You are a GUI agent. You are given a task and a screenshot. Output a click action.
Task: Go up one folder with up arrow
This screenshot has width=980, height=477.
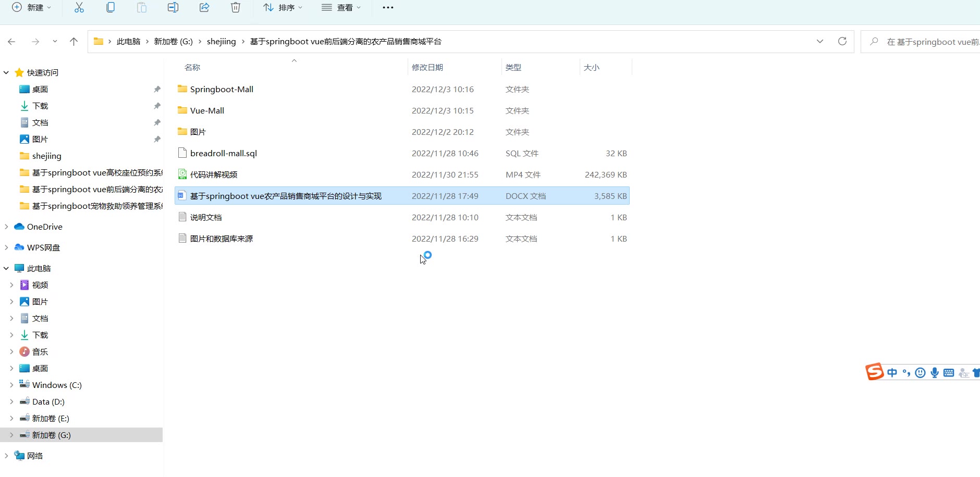click(x=74, y=42)
